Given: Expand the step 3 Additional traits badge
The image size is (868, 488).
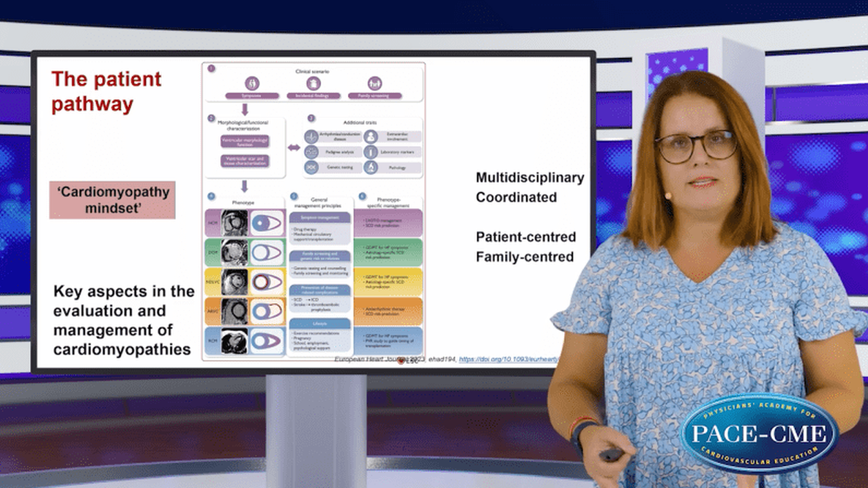Looking at the screenshot, I should point(310,118).
